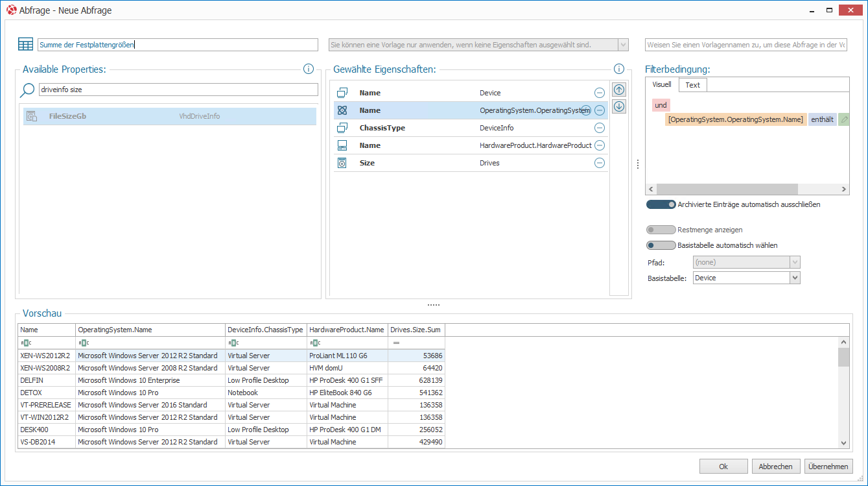Click the magnifier search icon in Available Properties
Image resolution: width=868 pixels, height=486 pixels.
[28, 90]
